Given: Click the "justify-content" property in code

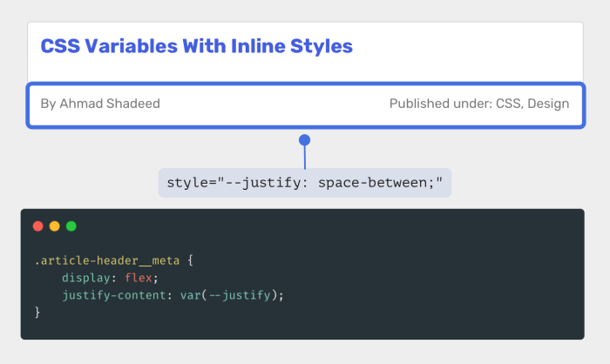Looking at the screenshot, I should pyautogui.click(x=114, y=295).
